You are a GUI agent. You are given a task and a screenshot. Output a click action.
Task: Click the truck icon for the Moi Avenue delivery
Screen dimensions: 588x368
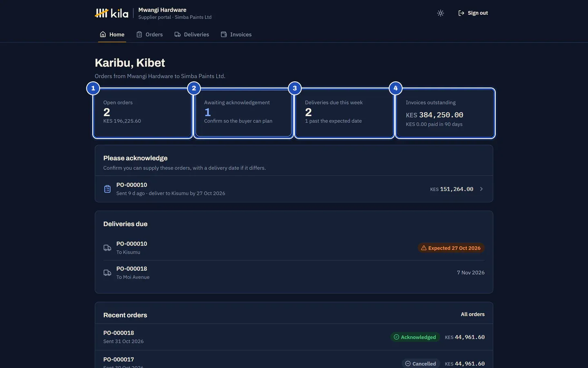click(107, 273)
